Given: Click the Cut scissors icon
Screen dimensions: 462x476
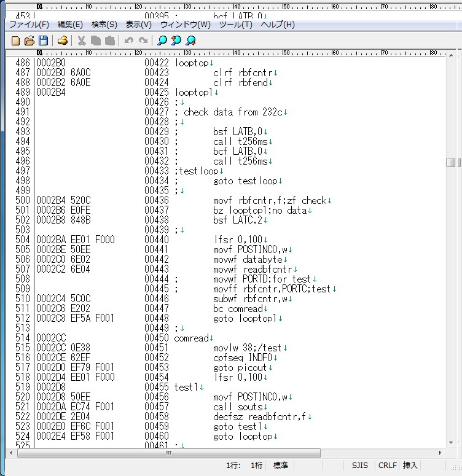Looking at the screenshot, I should click(82, 41).
